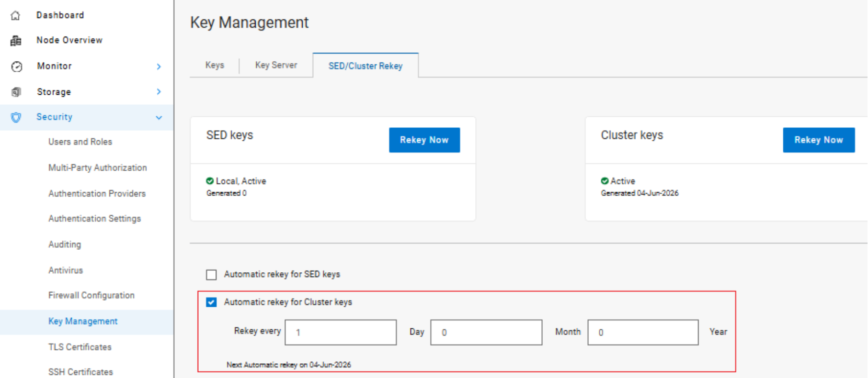Click the Security shield icon
The image size is (868, 378).
(x=16, y=117)
